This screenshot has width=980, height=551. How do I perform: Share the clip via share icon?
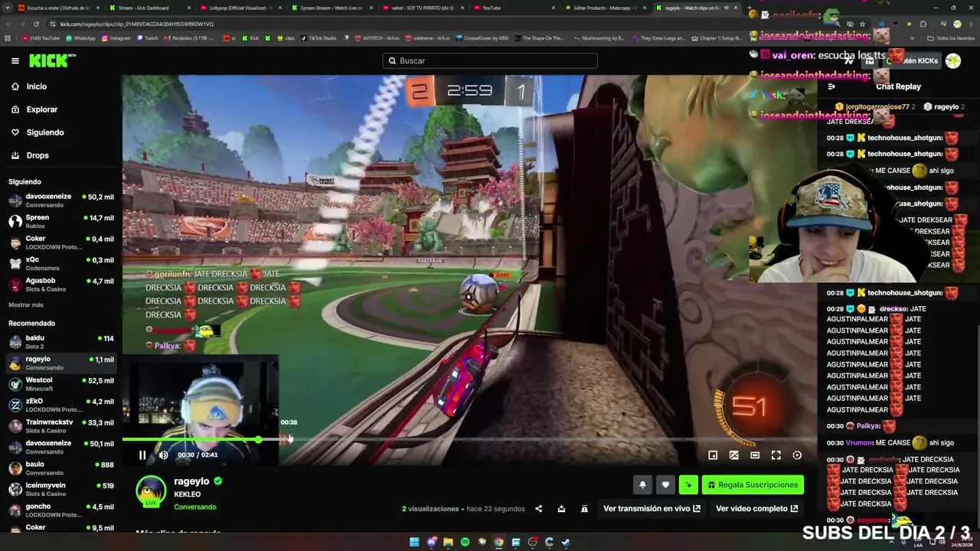(538, 509)
